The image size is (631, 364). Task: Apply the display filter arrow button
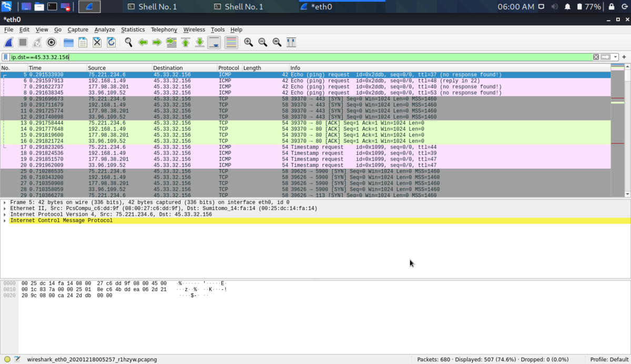606,57
